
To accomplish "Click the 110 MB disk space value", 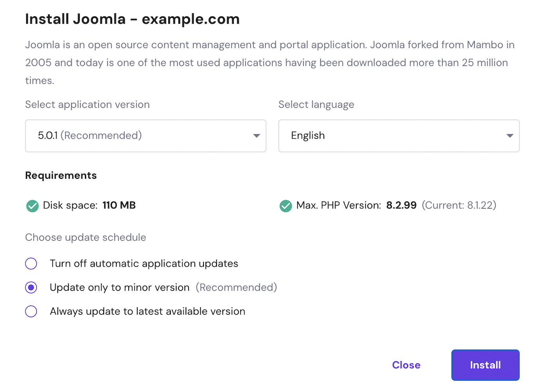I will point(119,205).
